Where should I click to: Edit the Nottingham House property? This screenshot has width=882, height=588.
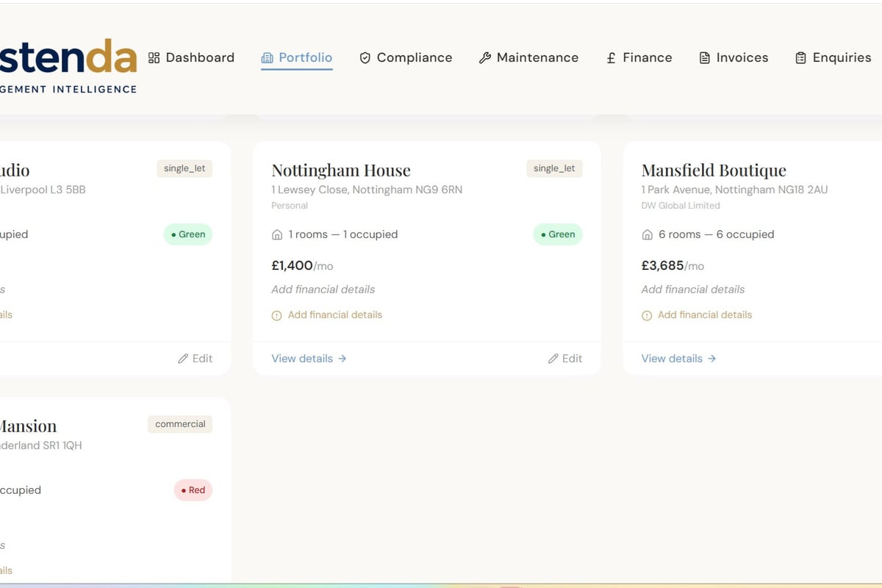click(565, 359)
